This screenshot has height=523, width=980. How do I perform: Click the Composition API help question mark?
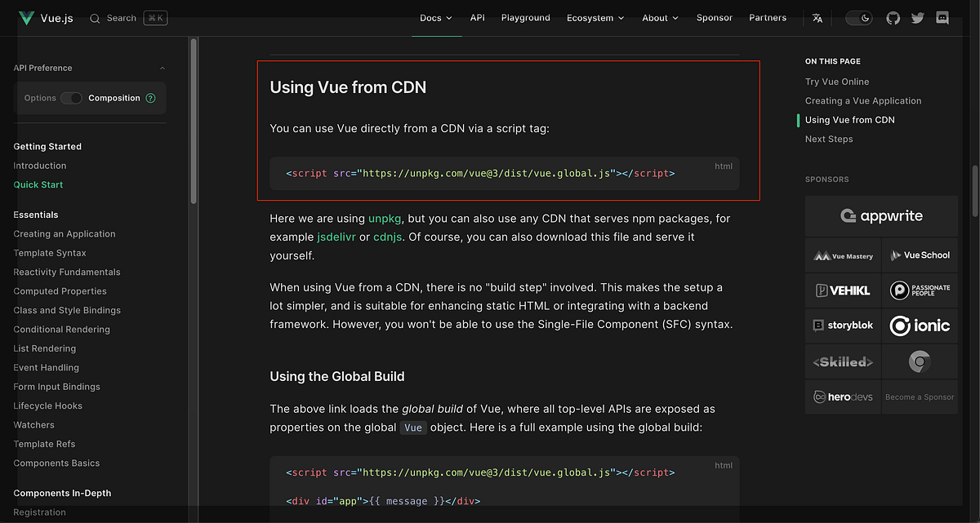[x=149, y=97]
